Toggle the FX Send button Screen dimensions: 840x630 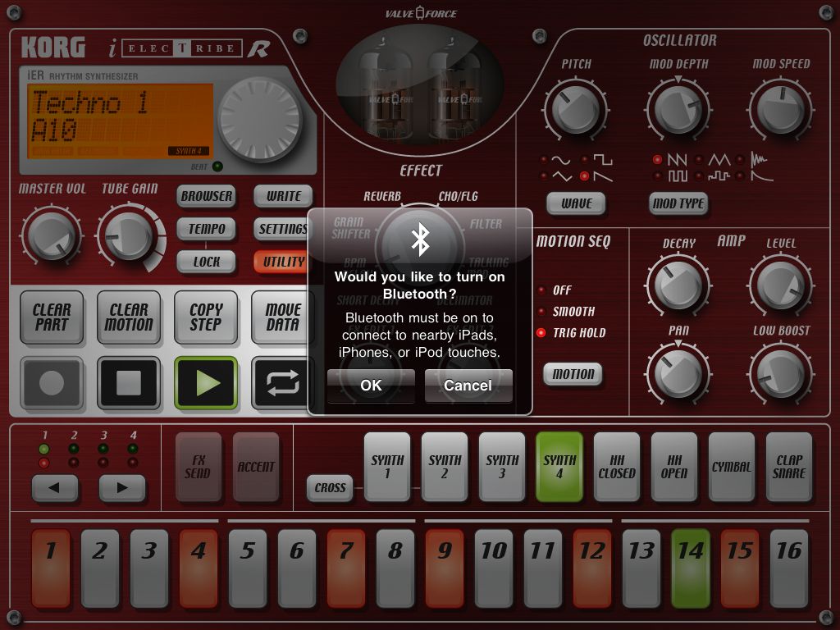(x=199, y=467)
